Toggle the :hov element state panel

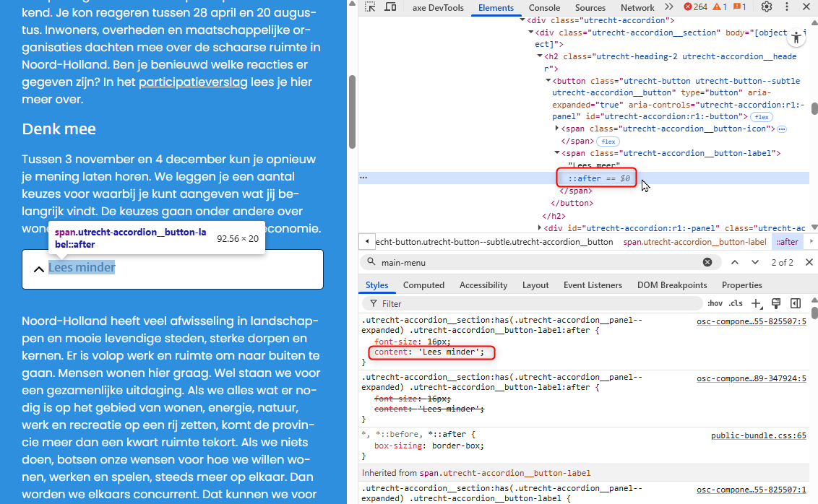tap(715, 303)
